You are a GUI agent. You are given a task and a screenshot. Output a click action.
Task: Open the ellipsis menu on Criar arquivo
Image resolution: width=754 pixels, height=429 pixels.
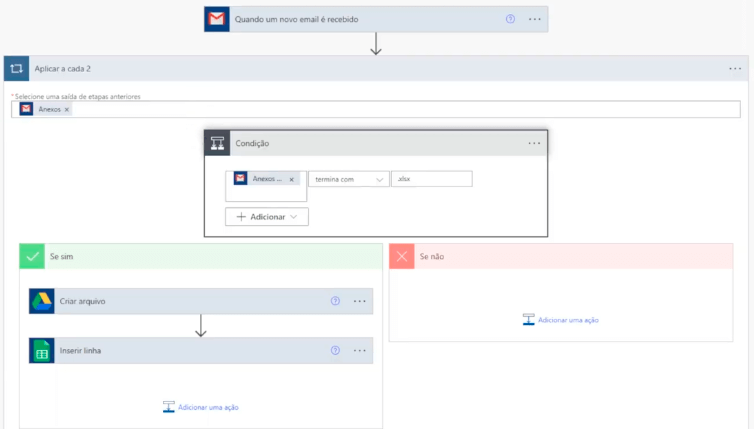[360, 301]
